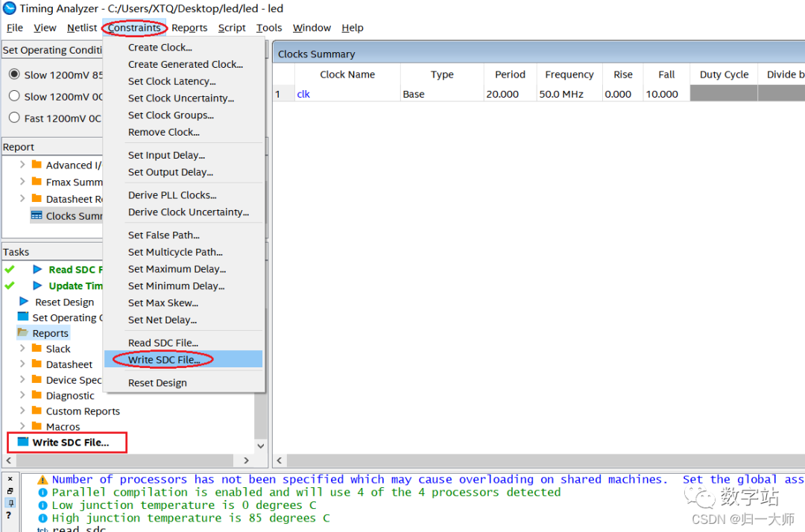Screen dimensions: 805x532
Task: Click the Macros folder icon
Action: [37, 425]
